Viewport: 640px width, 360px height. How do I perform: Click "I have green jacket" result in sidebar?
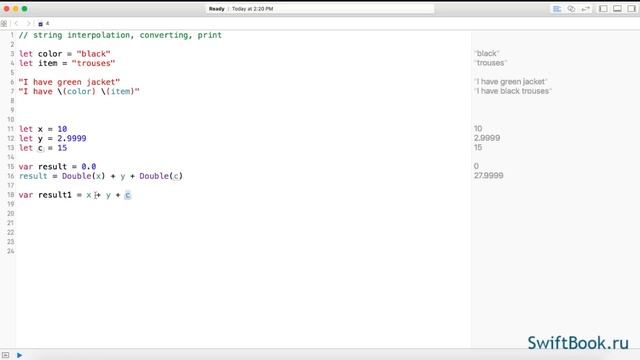[x=511, y=82]
